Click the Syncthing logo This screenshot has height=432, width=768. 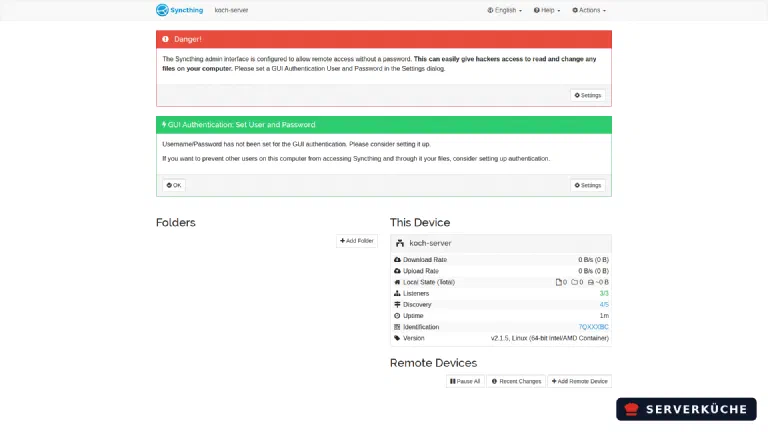(x=179, y=10)
